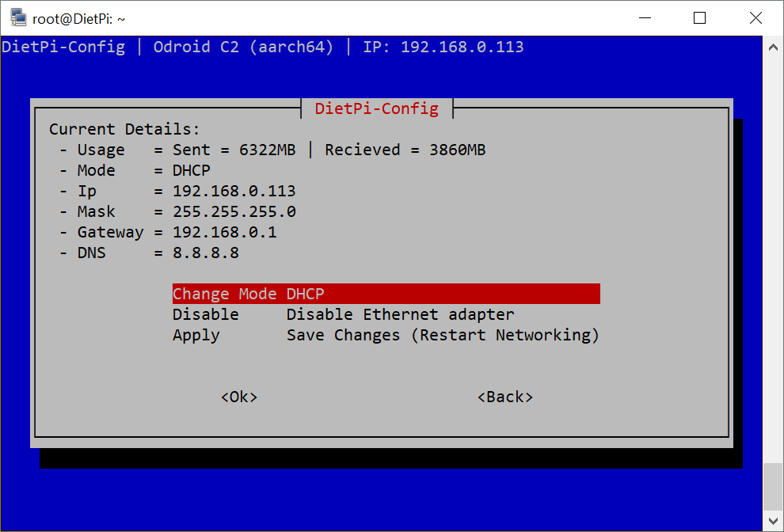Click the Mask = 255.255.255.0 line

[177, 211]
